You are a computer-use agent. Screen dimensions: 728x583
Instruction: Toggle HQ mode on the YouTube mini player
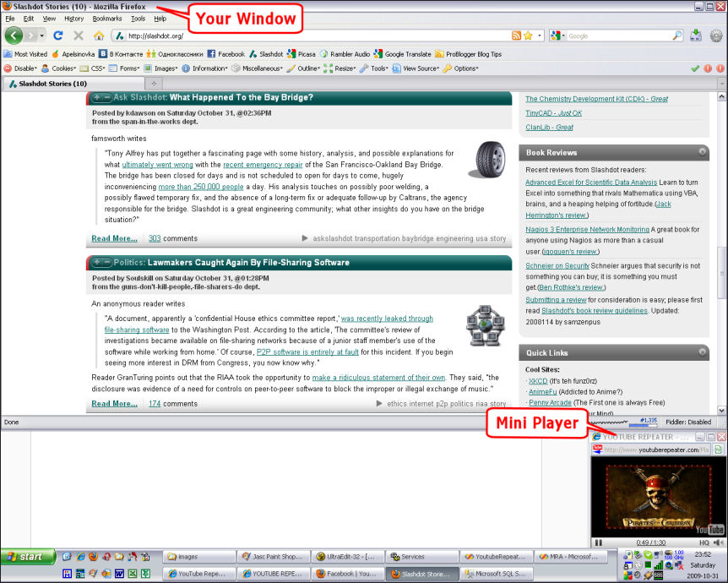coord(704,542)
